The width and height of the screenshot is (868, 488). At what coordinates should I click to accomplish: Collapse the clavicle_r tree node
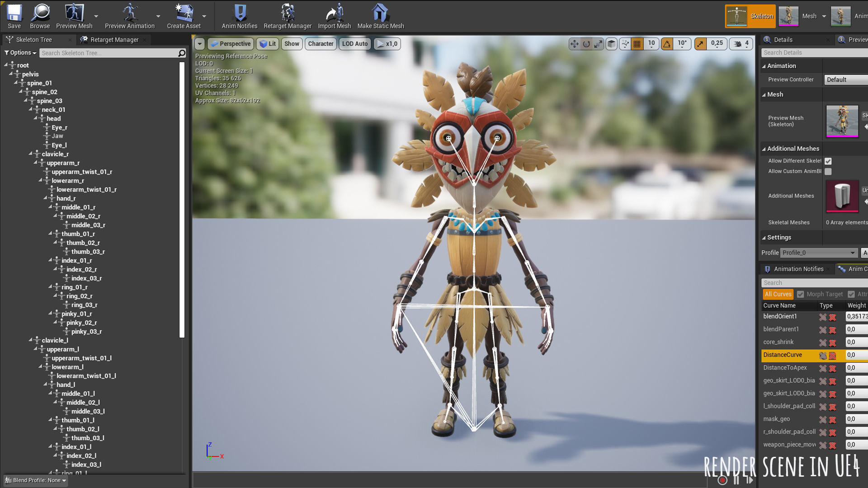tap(30, 154)
